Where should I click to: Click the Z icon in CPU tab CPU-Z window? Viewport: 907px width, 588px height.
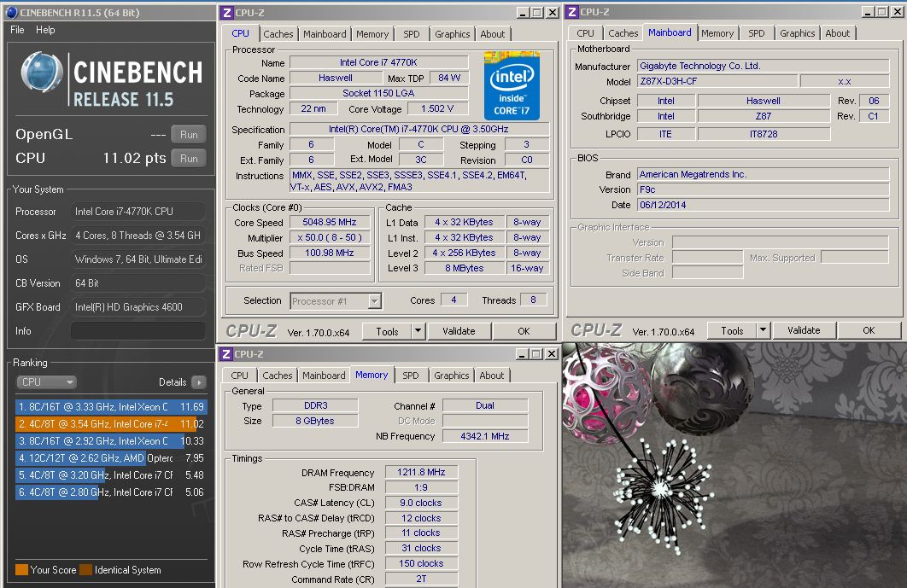227,12
